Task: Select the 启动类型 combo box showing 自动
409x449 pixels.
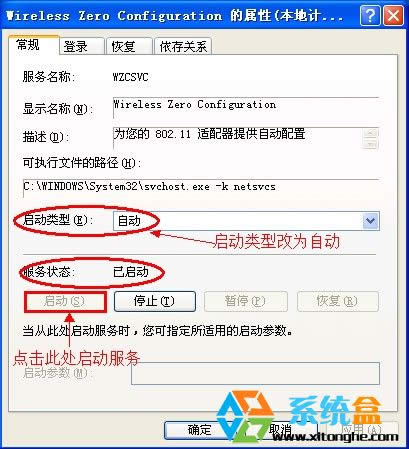Action: click(x=246, y=220)
